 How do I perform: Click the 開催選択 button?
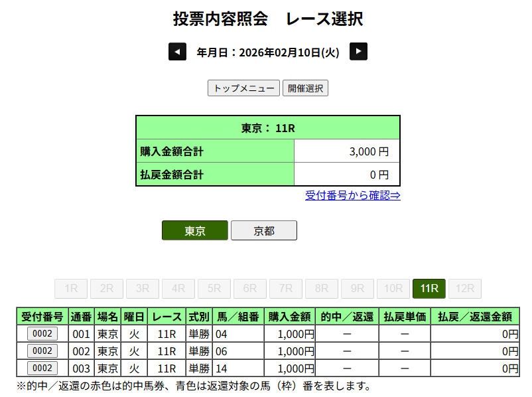click(x=305, y=88)
